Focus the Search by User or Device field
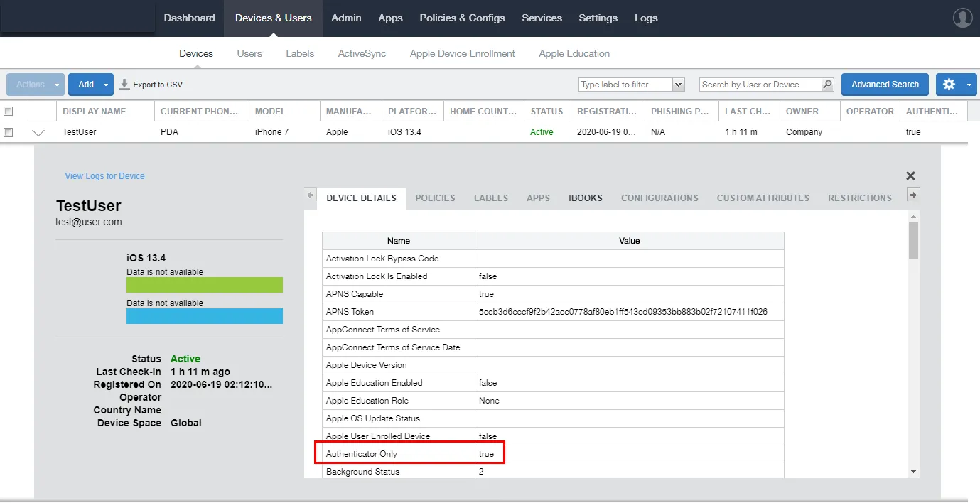The height and width of the screenshot is (503, 980). [760, 85]
